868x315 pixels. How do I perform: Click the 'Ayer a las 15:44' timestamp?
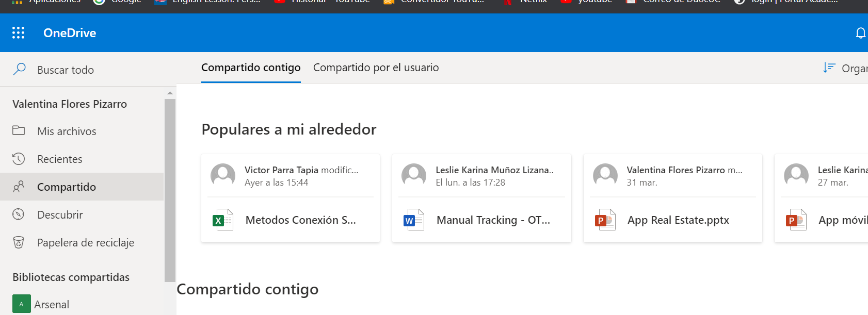click(x=277, y=183)
